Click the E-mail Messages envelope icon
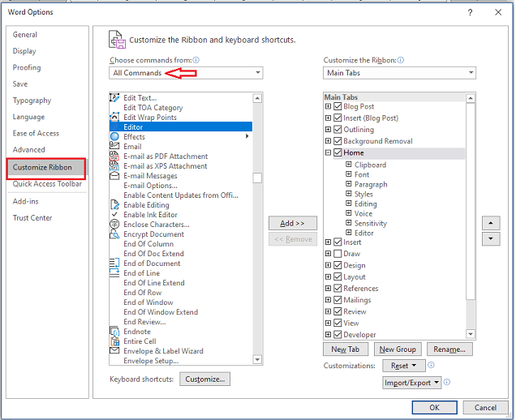Screen dimensions: 516x420 (x=114, y=176)
